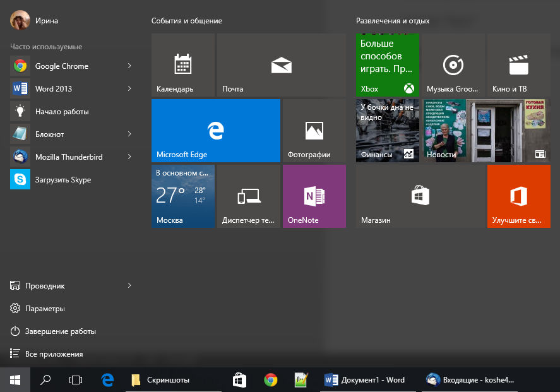Expand Mozilla Thunderbird jump list arrow
560x392 pixels.
(x=129, y=157)
